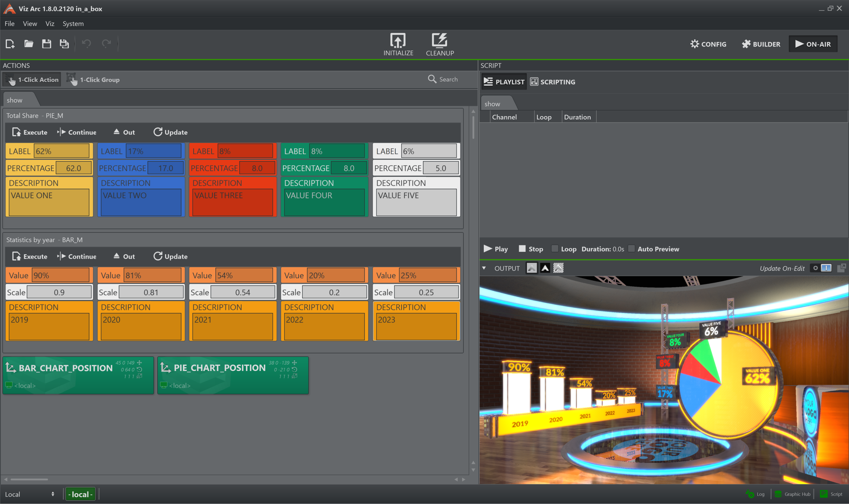Screen dimensions: 849x504
Task: Open the Viz menu
Action: pyautogui.click(x=50, y=24)
